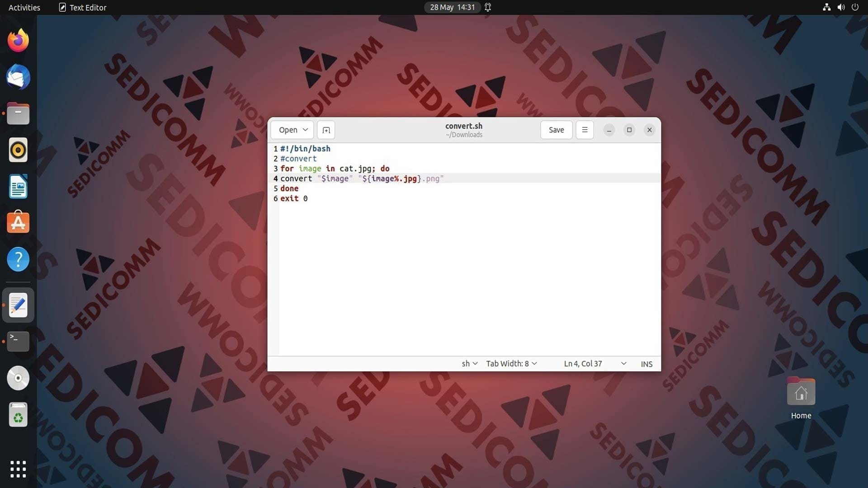Click the convert command on line 4
This screenshot has width=868, height=488.
tap(296, 178)
